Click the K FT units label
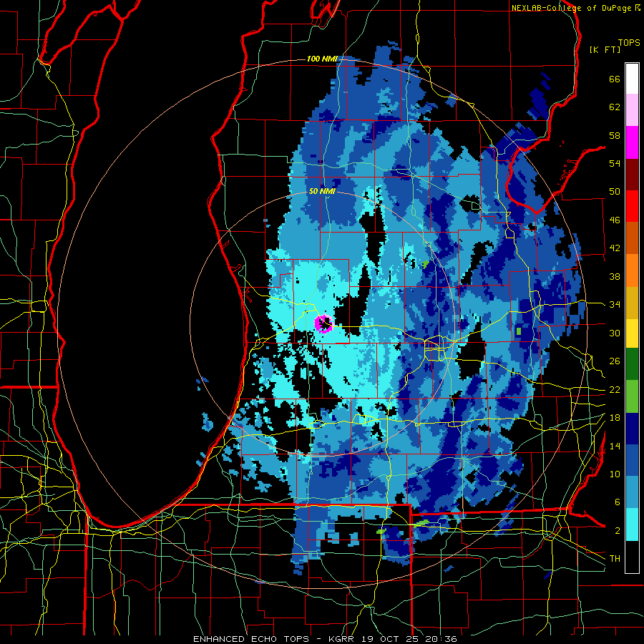The width and height of the screenshot is (644, 644). point(605,49)
